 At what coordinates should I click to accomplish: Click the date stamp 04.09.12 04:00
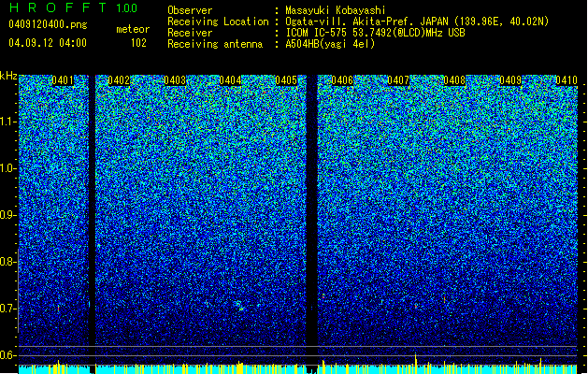coord(48,42)
